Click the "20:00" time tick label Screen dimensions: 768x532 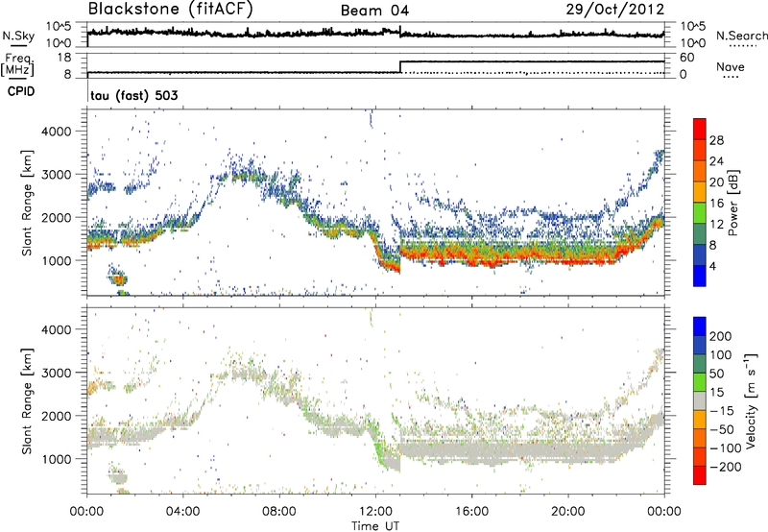click(567, 512)
